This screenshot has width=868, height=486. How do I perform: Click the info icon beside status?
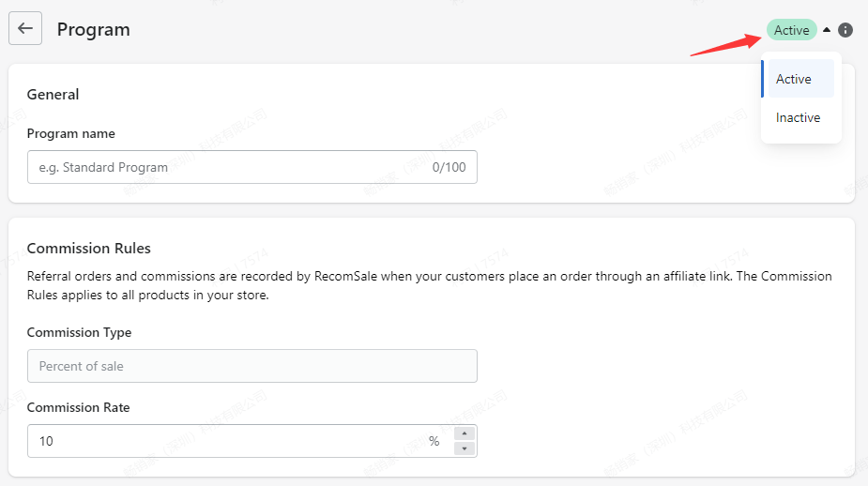point(845,30)
